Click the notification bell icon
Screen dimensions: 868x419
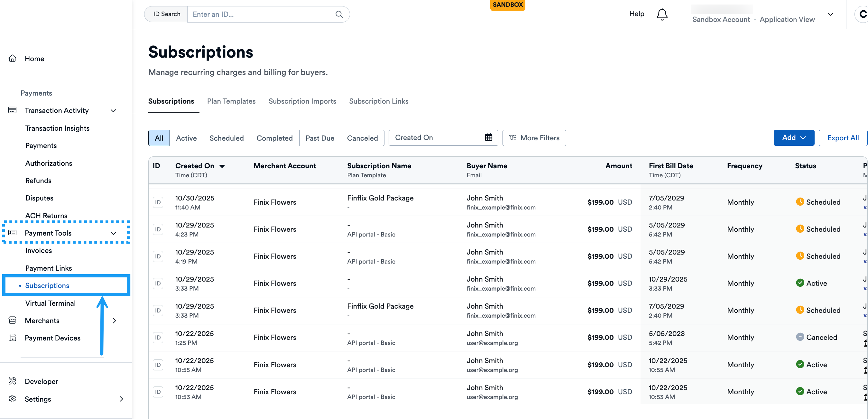(x=662, y=14)
